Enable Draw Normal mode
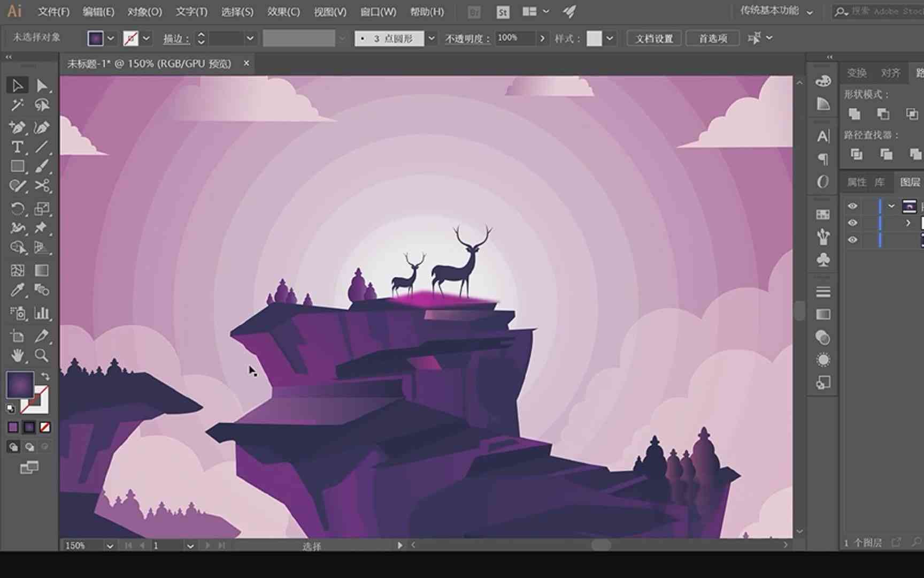924x578 pixels. pyautogui.click(x=13, y=446)
